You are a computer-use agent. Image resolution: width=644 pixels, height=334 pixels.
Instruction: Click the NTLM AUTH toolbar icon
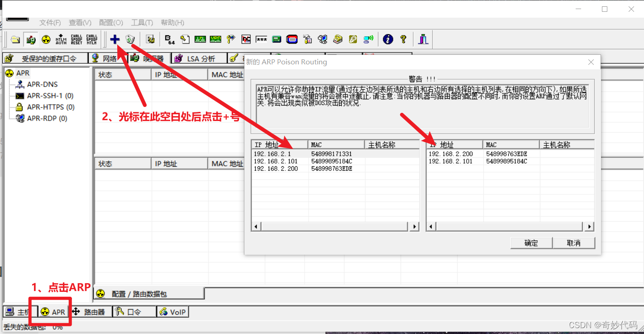tap(61, 39)
